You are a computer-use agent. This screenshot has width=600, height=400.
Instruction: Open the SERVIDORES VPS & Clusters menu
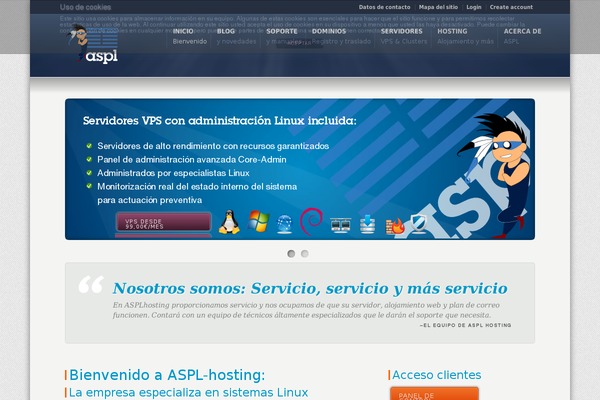pos(404,36)
